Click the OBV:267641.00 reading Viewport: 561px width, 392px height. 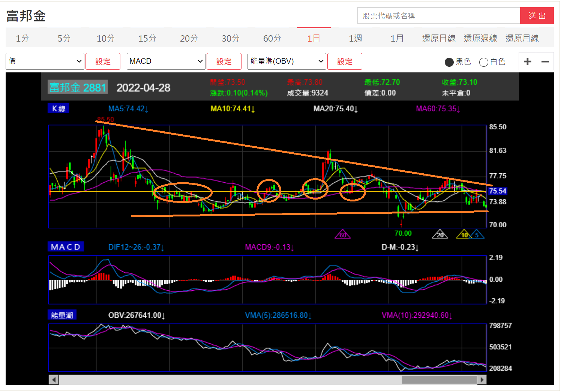[137, 315]
